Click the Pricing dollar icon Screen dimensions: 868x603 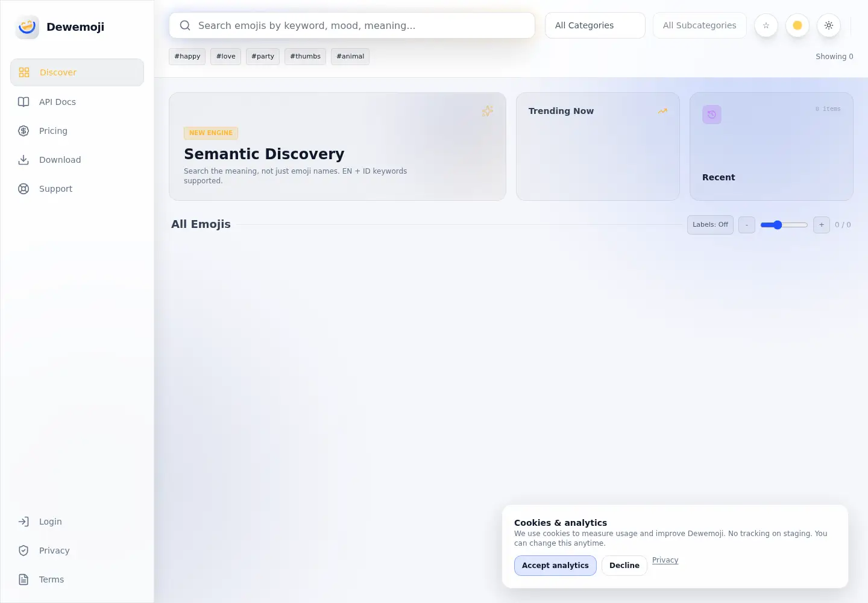(x=24, y=131)
